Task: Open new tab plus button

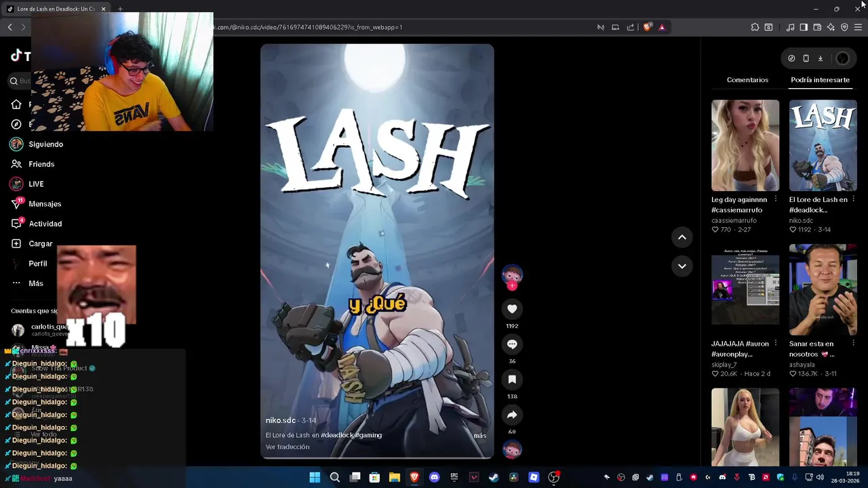Action: click(120, 9)
